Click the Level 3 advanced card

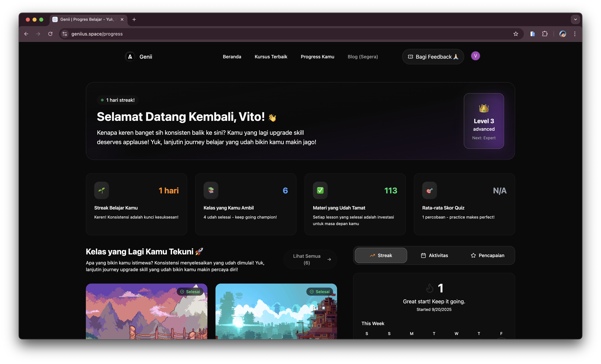(x=484, y=121)
